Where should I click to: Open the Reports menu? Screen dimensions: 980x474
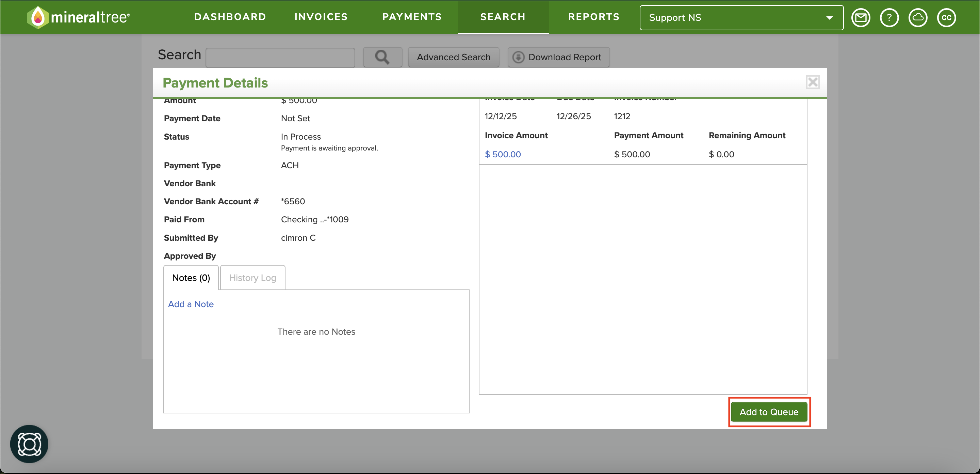pyautogui.click(x=594, y=17)
